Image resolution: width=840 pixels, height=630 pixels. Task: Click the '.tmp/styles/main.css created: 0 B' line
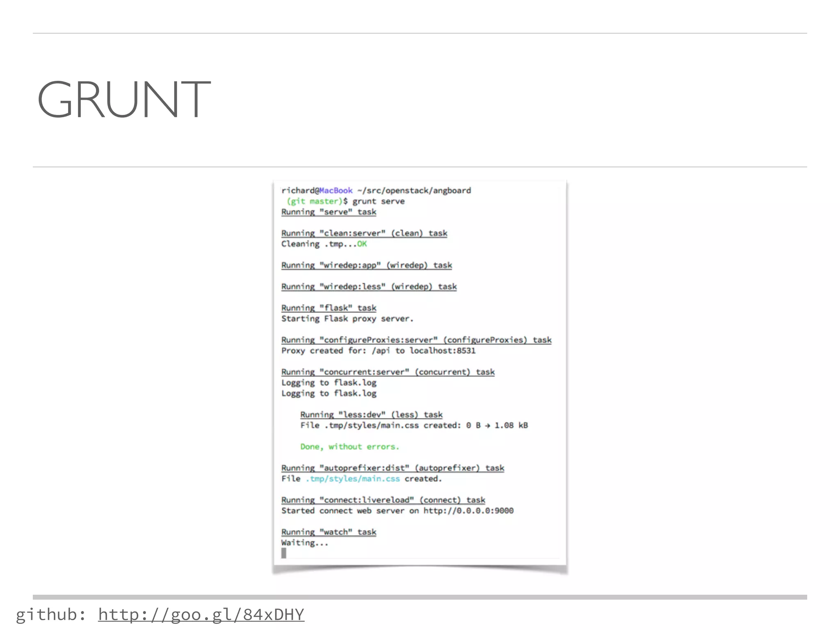414,425
